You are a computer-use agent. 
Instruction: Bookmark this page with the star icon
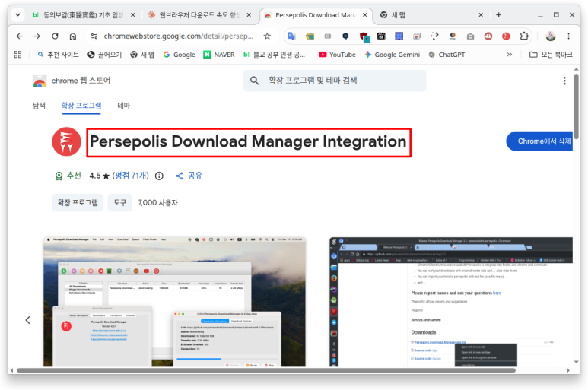(267, 36)
